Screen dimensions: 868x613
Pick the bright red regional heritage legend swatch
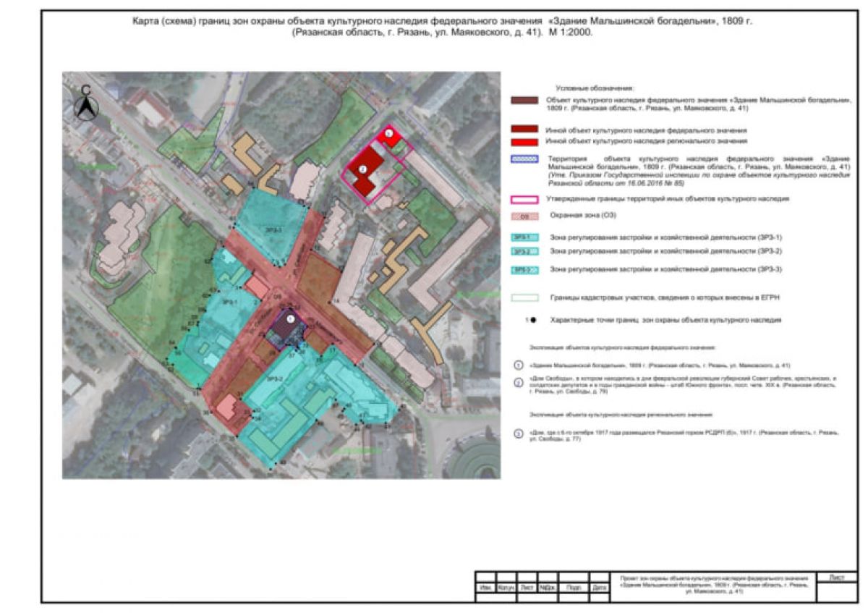[524, 142]
